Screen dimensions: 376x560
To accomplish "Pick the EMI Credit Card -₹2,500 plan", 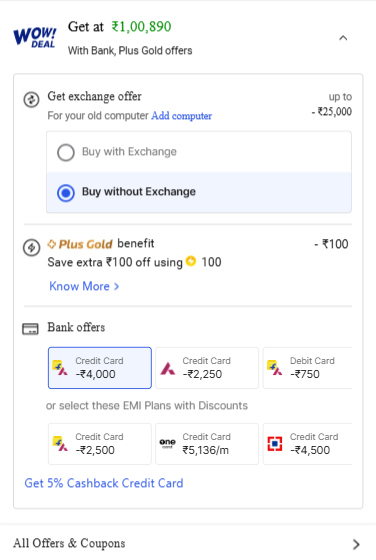I will coord(100,444).
